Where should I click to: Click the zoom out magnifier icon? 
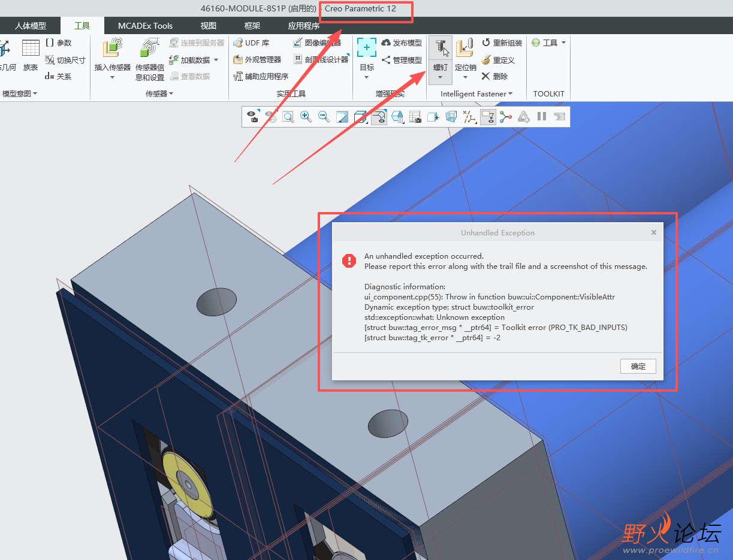click(324, 117)
